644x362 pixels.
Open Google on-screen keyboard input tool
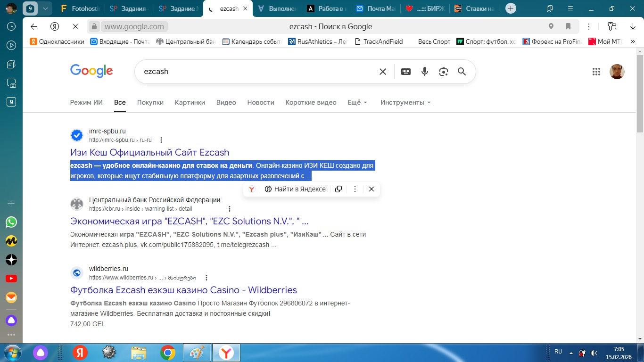406,72
